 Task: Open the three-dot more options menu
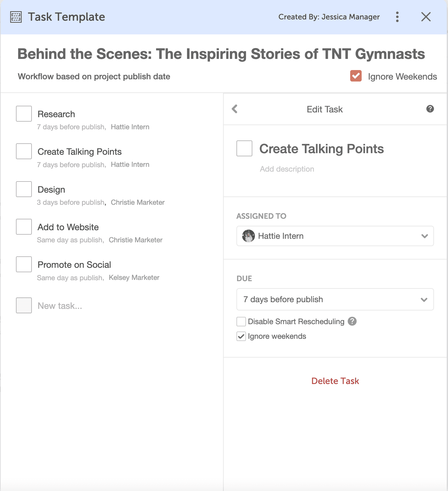tap(397, 17)
